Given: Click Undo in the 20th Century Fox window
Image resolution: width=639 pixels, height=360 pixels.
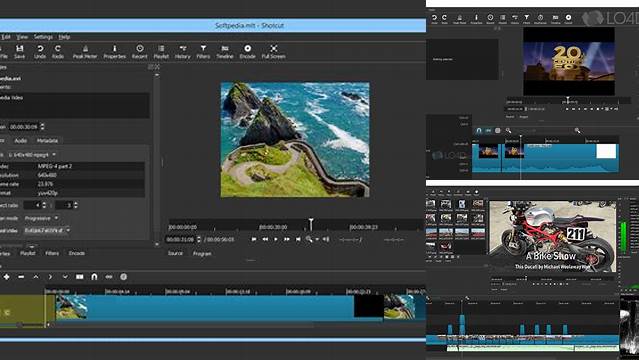Looking at the screenshot, I should pos(434,18).
